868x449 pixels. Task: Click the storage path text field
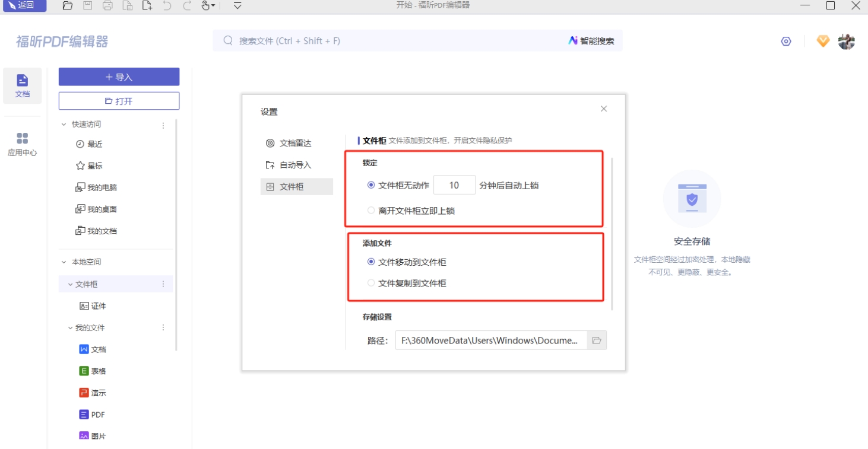pyautogui.click(x=491, y=340)
